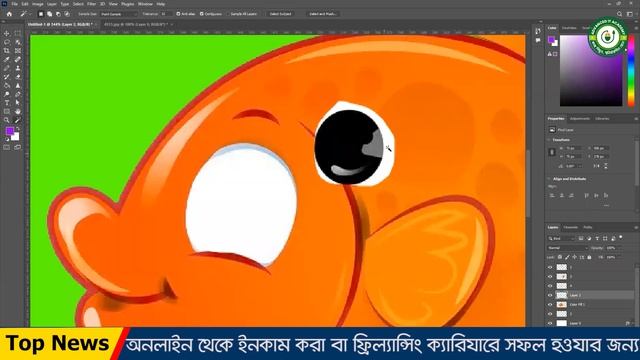640x360 pixels.
Task: Click lock all icon in Layers panel
Action: 589,257
